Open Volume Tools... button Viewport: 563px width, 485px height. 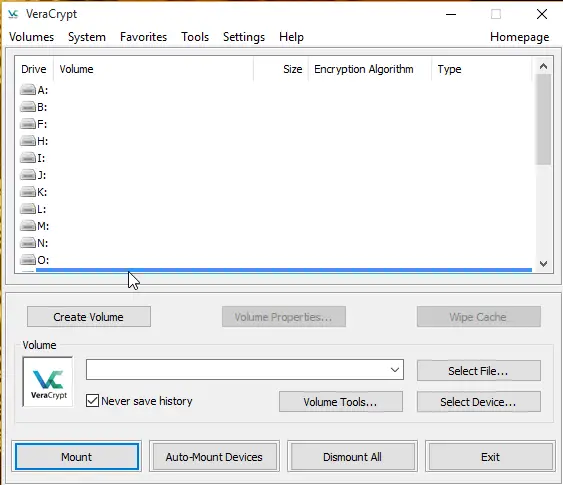point(341,402)
